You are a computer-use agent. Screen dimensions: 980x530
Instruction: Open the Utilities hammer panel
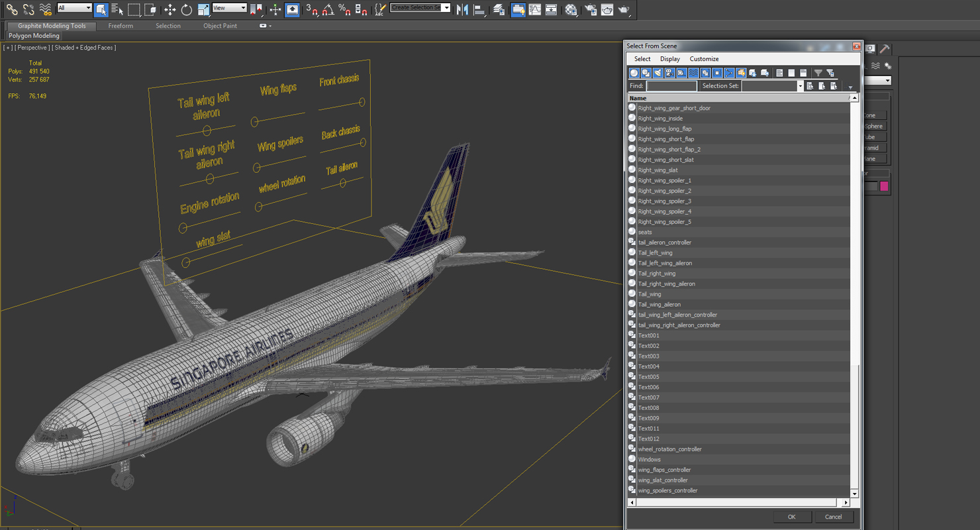[885, 49]
